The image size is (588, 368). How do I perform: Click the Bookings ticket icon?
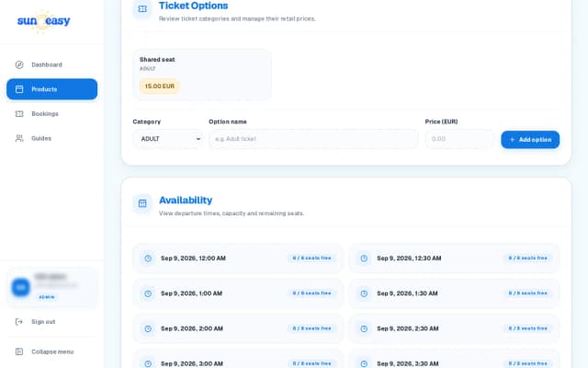[x=19, y=114]
